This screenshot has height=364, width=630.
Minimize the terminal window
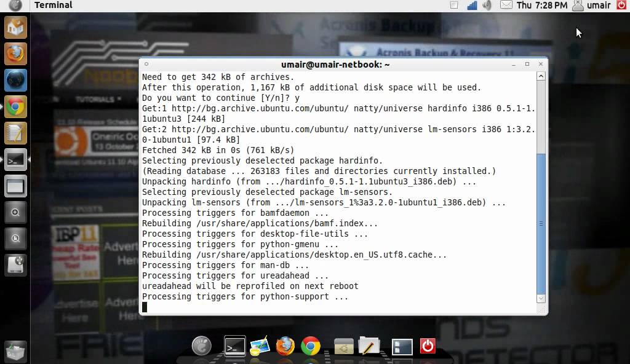[514, 65]
